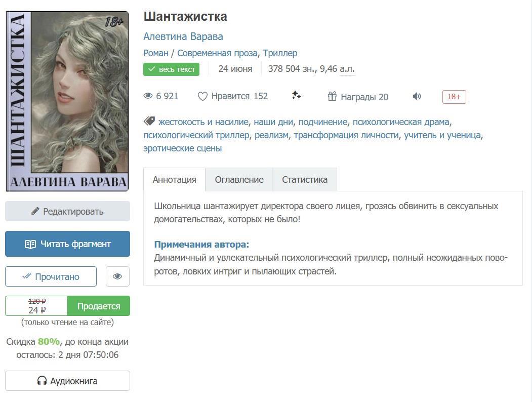Click the Редактировать button

[67, 211]
